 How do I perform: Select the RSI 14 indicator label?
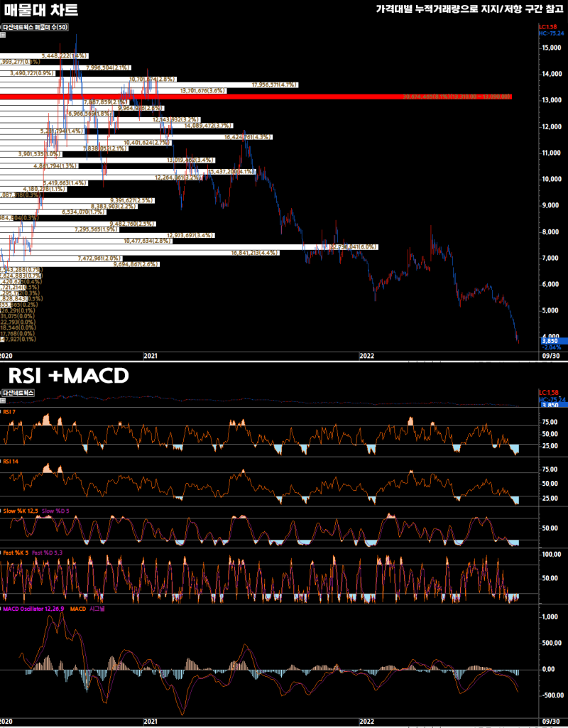pos(11,461)
